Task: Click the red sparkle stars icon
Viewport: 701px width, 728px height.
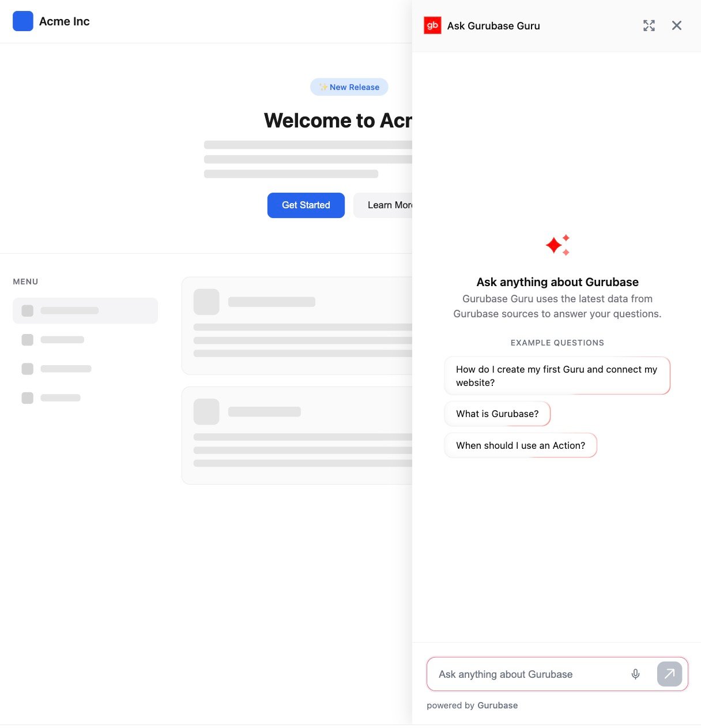Action: 557,245
